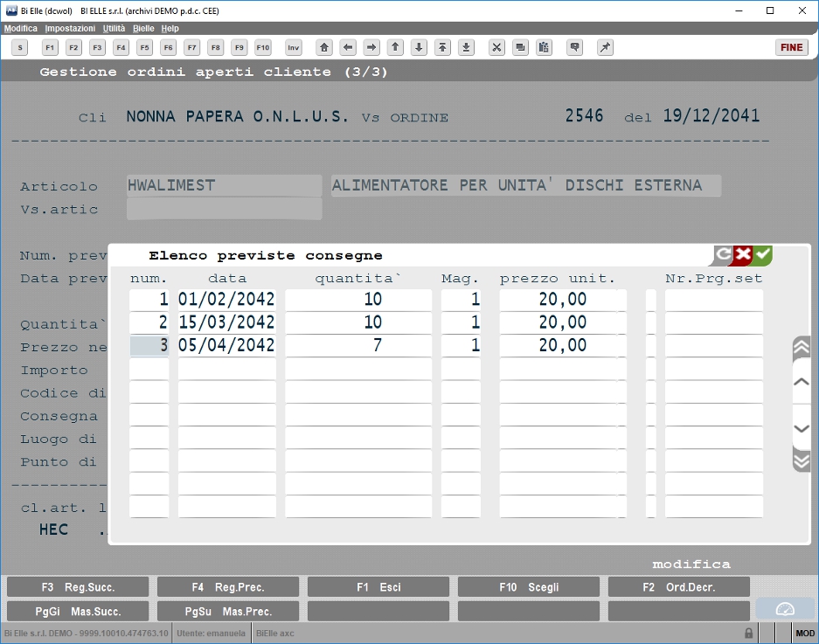Click the copy toolbar icon

point(520,47)
